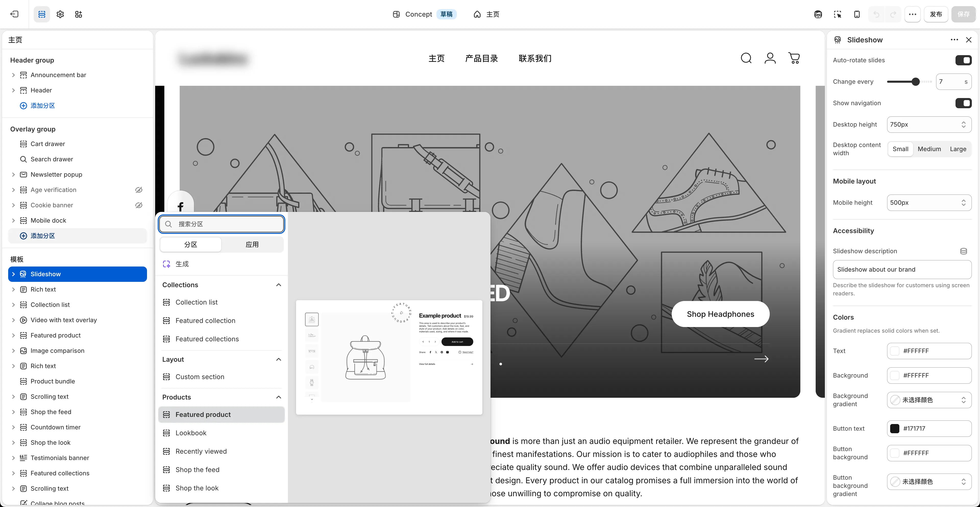Choose Lookbook in the Products list
Image resolution: width=980 pixels, height=507 pixels.
click(x=222, y=433)
